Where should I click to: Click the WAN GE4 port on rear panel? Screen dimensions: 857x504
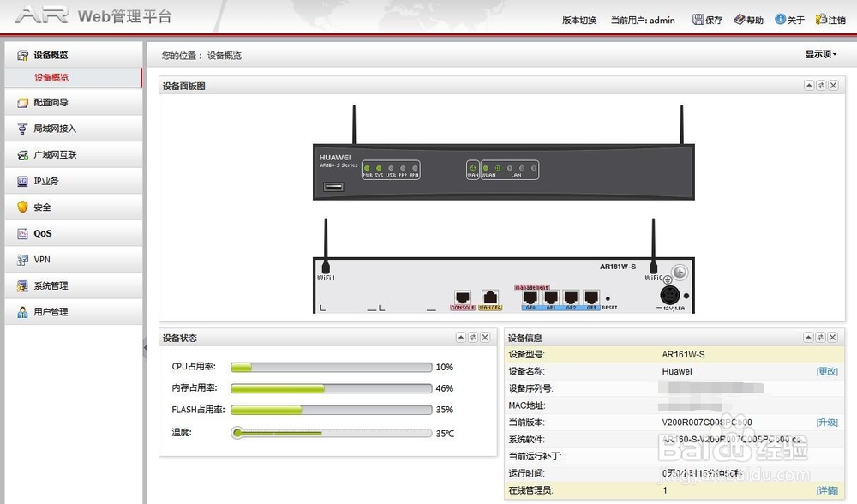pos(490,300)
